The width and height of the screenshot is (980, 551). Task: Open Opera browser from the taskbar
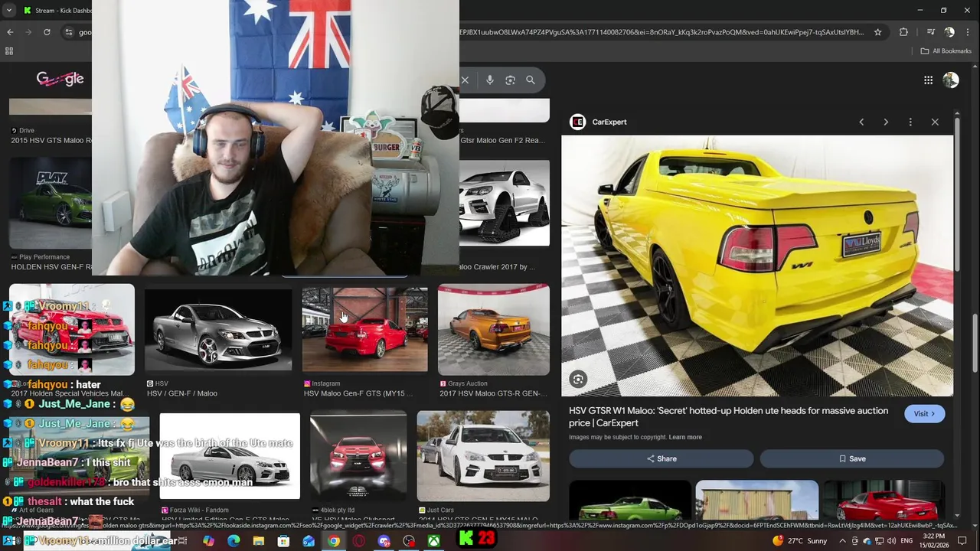click(359, 541)
